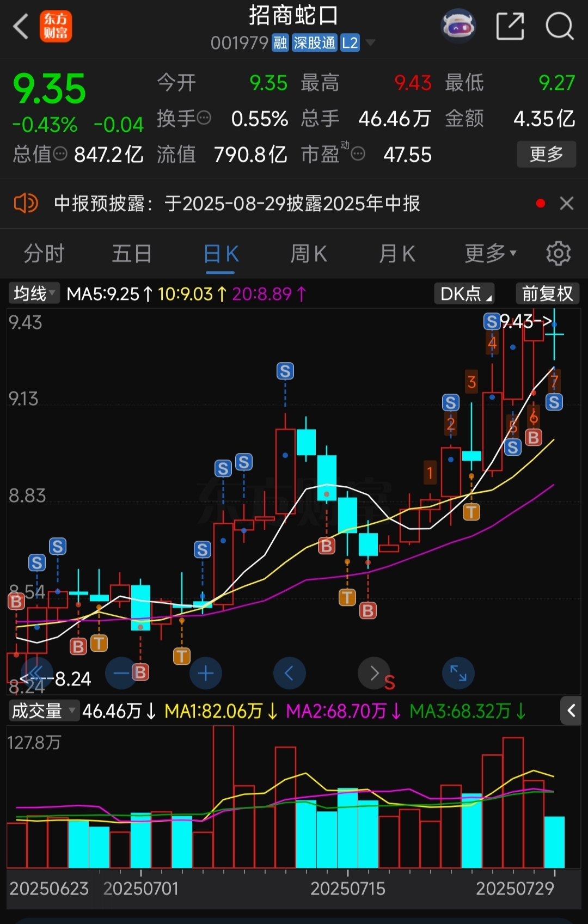Open the 前复权 adjustment selector
Viewport: 588px width, 924px height.
547,294
